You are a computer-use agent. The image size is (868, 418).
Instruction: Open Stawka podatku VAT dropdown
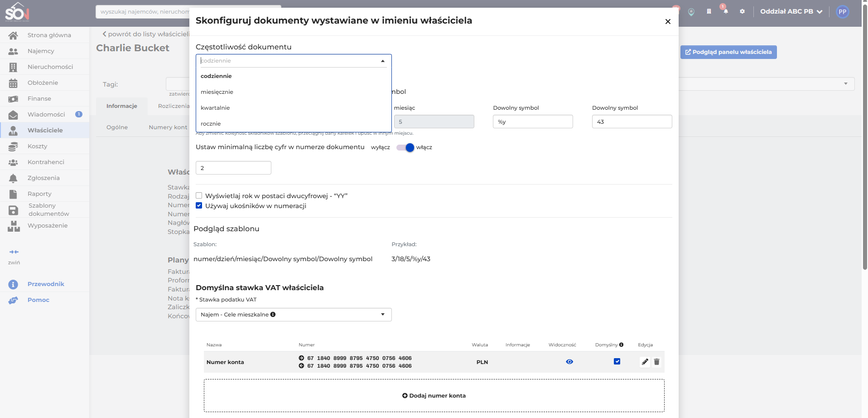tap(294, 315)
